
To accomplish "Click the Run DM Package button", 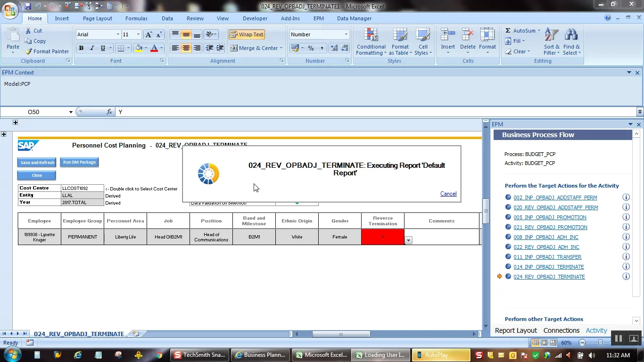I will [79, 162].
